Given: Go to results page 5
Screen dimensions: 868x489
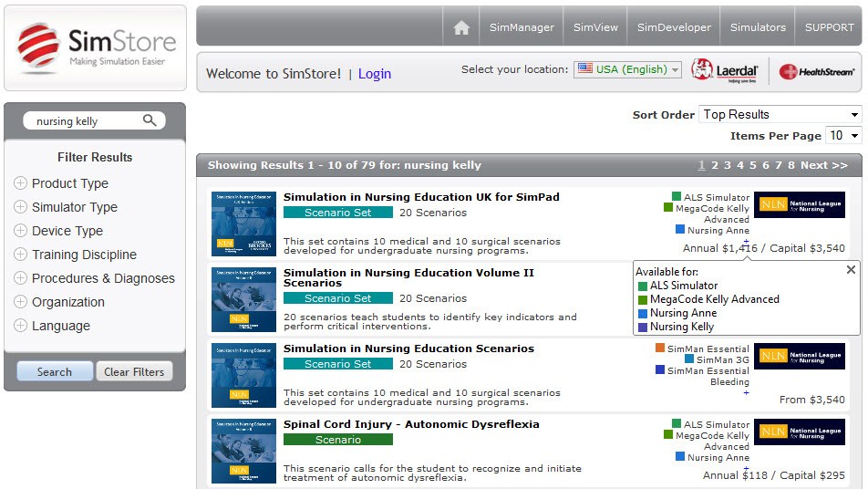Looking at the screenshot, I should pos(753,165).
